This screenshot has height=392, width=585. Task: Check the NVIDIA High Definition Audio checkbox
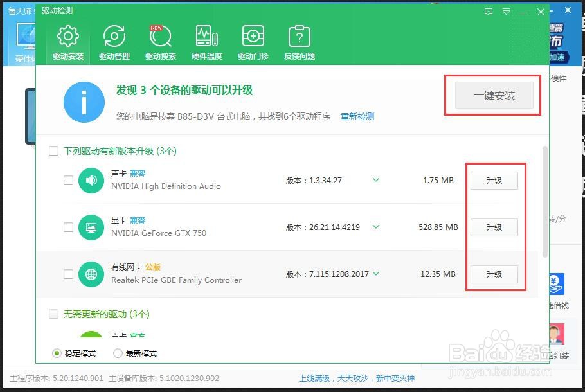(x=68, y=180)
